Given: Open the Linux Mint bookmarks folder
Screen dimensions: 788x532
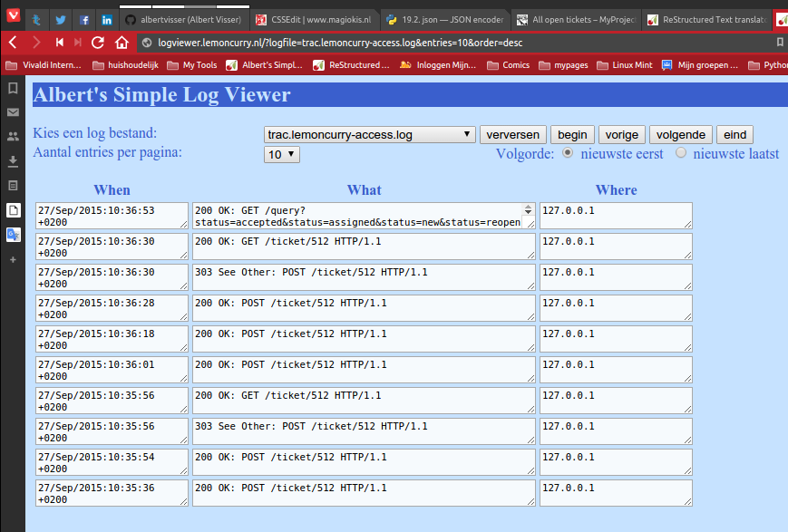Looking at the screenshot, I should 624,65.
